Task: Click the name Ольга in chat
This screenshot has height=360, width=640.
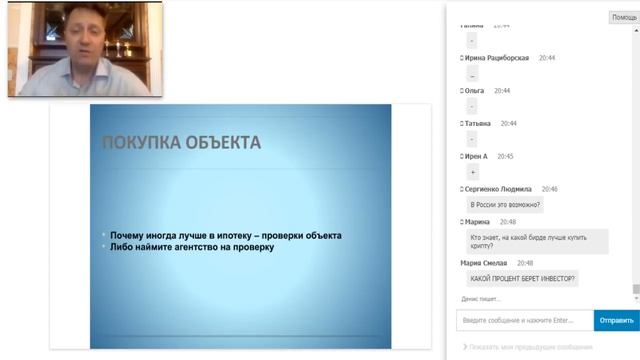Action: pyautogui.click(x=474, y=91)
